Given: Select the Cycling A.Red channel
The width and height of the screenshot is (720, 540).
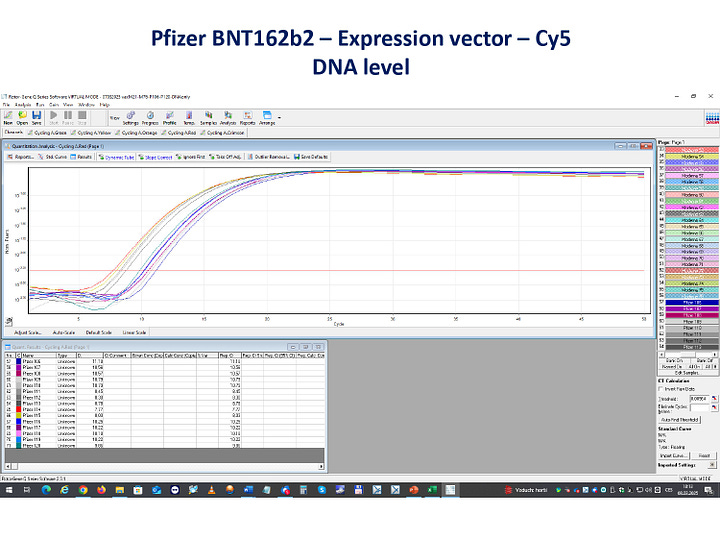Looking at the screenshot, I should click(x=178, y=133).
